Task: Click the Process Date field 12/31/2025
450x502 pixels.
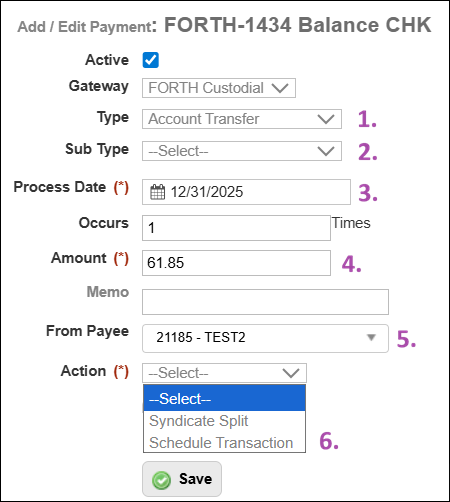Action: pyautogui.click(x=246, y=192)
